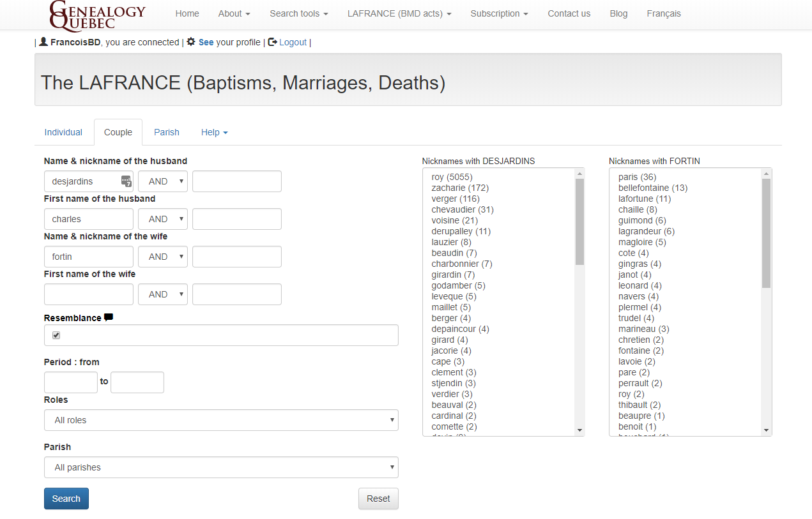
Task: Open the LAFRANCE (BMD acts) menu
Action: click(x=399, y=13)
